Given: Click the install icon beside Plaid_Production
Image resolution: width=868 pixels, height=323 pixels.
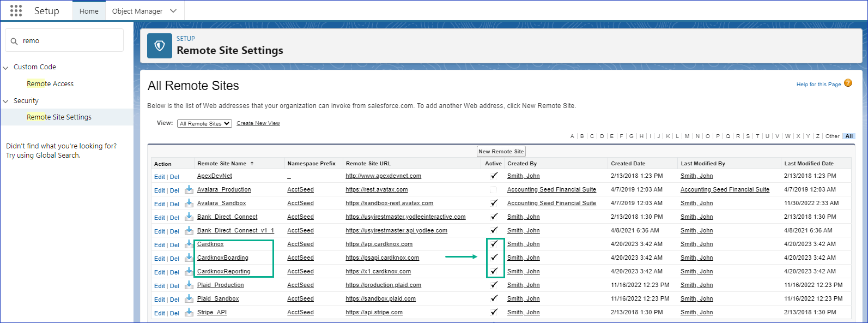Looking at the screenshot, I should pyautogui.click(x=189, y=285).
